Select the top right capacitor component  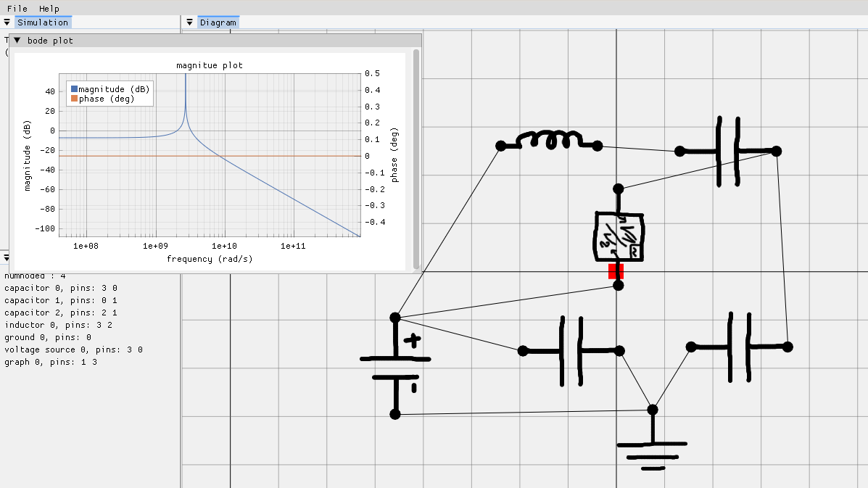[728, 151]
